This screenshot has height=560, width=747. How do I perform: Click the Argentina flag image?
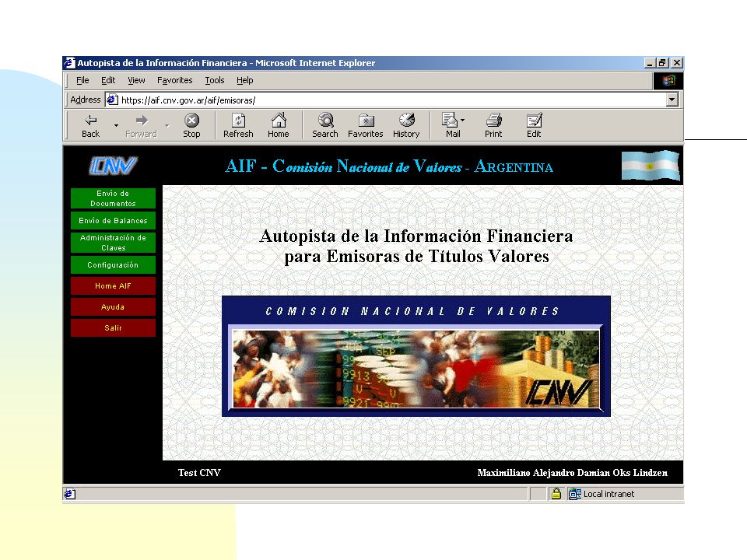coord(651,166)
